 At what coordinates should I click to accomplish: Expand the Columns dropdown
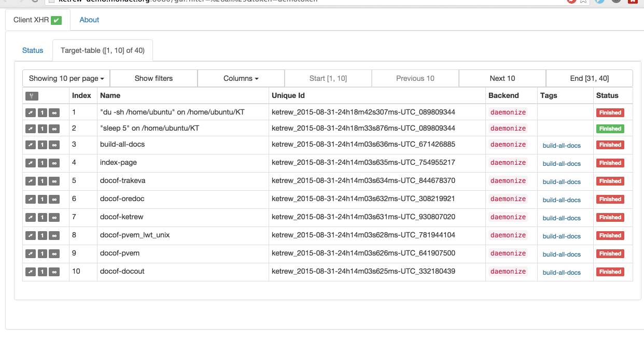coord(241,78)
